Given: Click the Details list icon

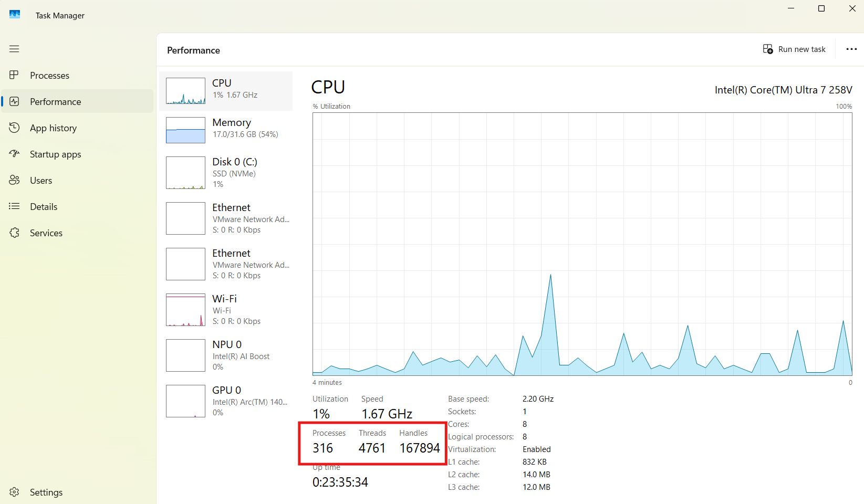Looking at the screenshot, I should click(x=14, y=206).
